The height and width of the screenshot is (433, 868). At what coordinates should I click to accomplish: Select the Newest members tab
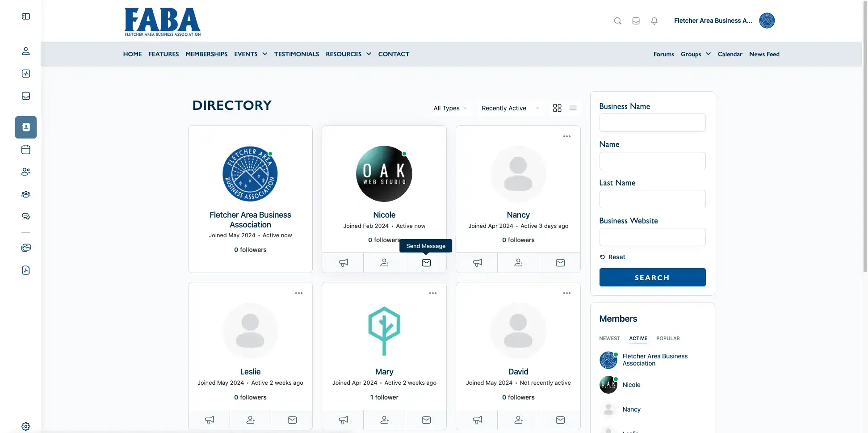tap(609, 338)
